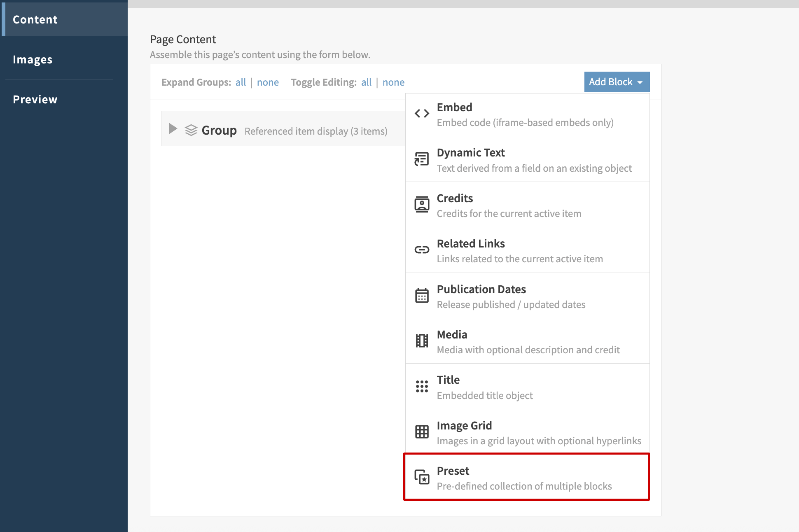Open the Images sidebar tab

[33, 60]
